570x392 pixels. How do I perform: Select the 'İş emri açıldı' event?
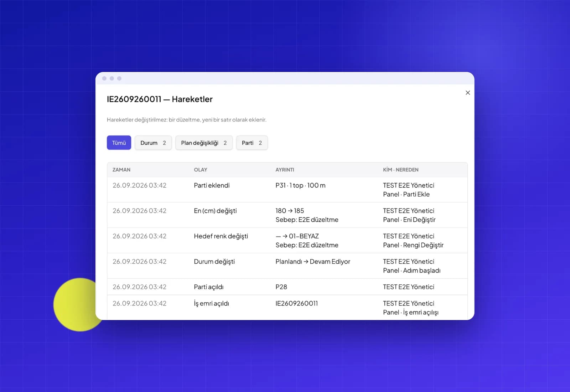[211, 303]
